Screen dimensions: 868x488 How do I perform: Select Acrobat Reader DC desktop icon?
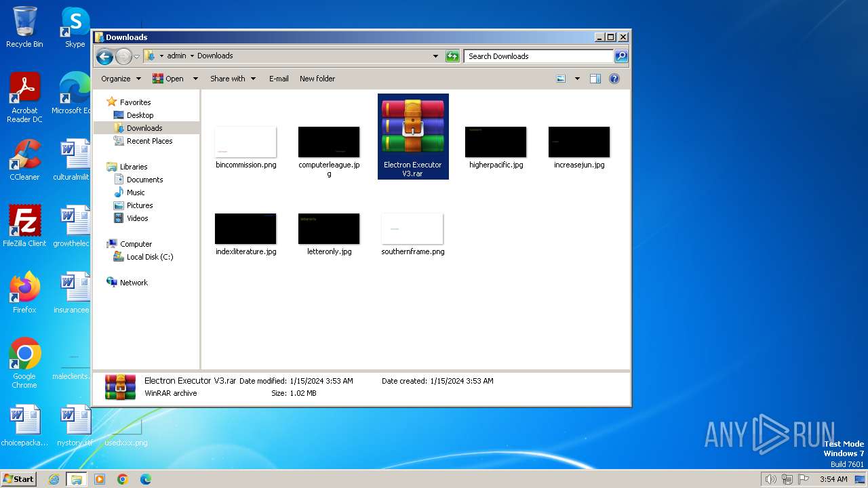24,98
